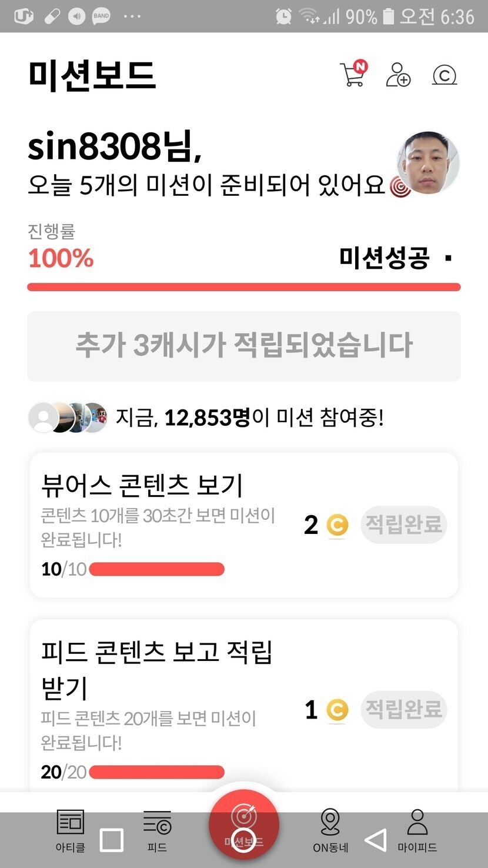Tap the 추가 3캐시가 적립되었습니다 button

244,346
